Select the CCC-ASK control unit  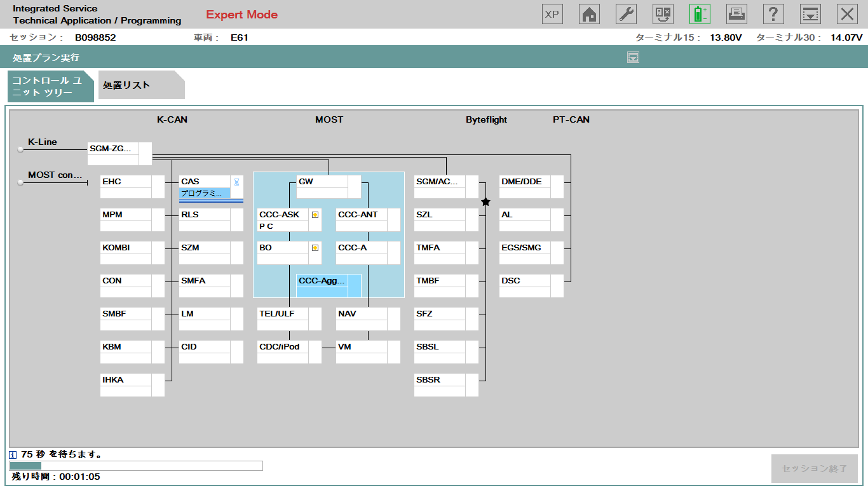click(289, 220)
